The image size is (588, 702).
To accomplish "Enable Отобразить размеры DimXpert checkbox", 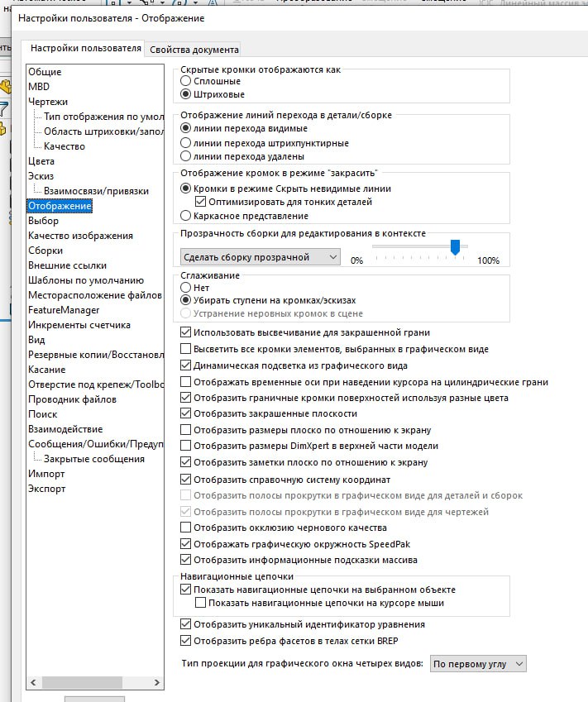I will click(x=185, y=446).
